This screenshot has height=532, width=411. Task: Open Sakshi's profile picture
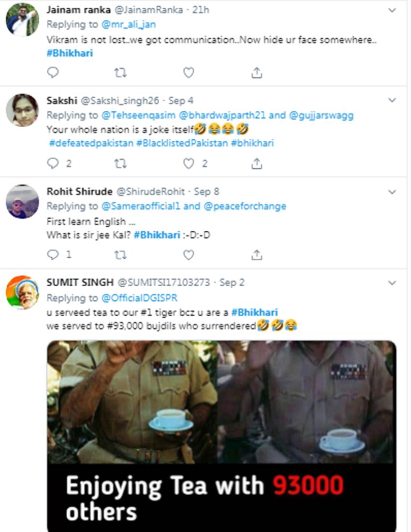pyautogui.click(x=22, y=110)
